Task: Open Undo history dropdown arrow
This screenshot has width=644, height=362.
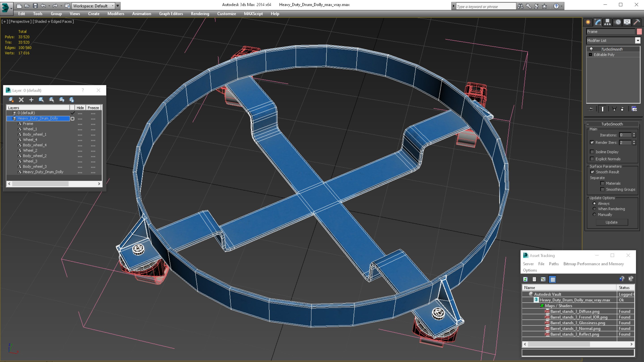Action: pos(49,6)
